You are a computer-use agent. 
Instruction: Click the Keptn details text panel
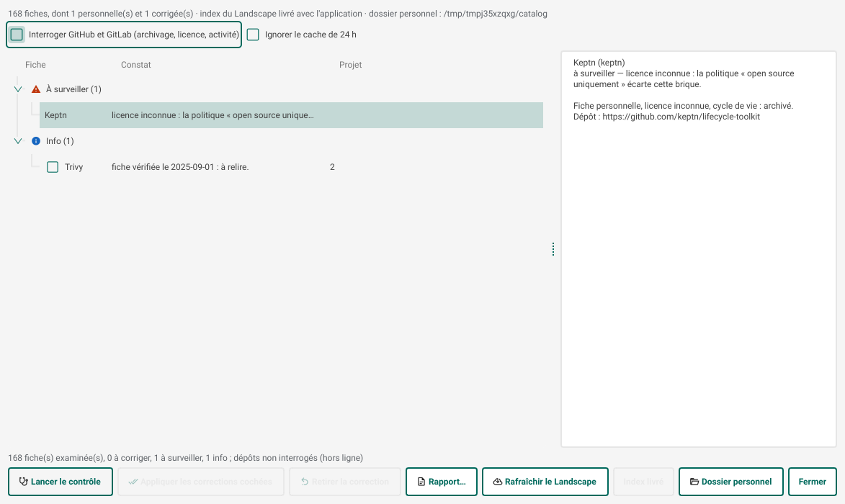tap(699, 249)
